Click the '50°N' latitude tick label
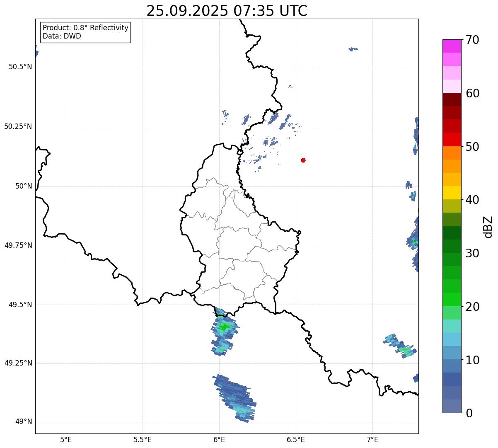Viewport: 498px width, 448px height. point(24,186)
